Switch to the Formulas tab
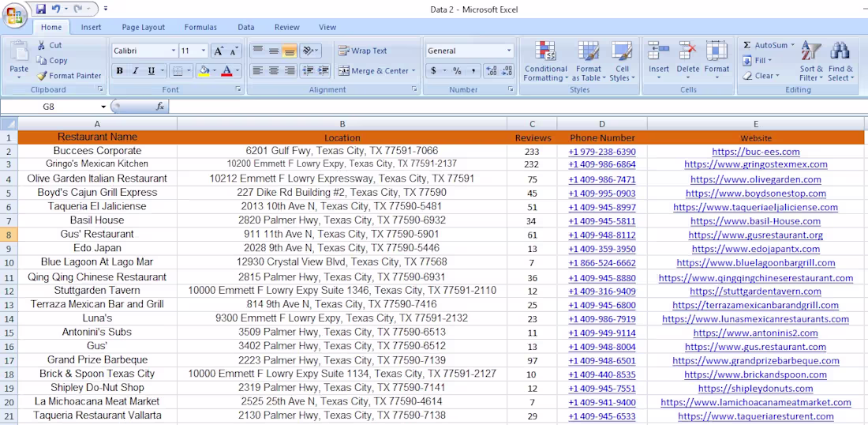868x425 pixels. [200, 27]
